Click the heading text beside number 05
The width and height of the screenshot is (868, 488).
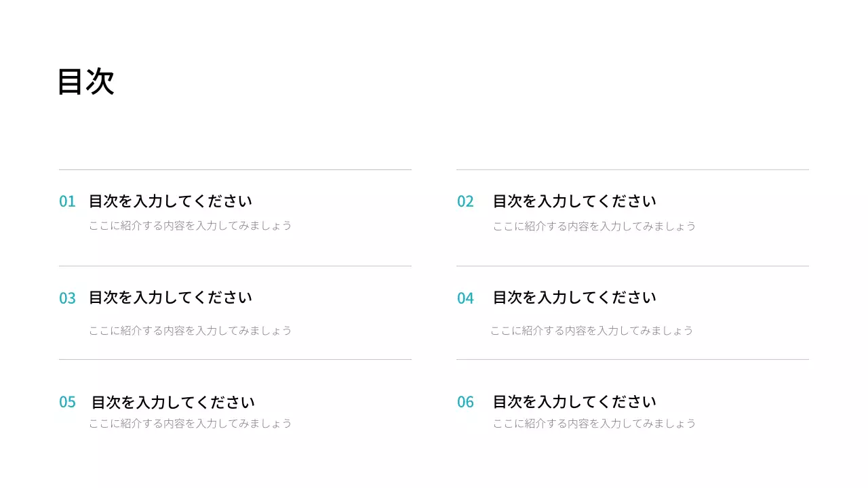click(173, 402)
